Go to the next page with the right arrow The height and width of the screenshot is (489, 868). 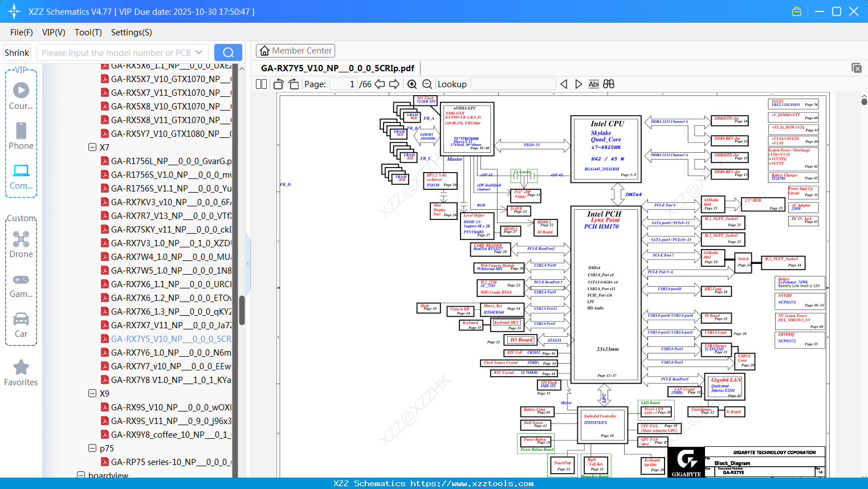coord(394,84)
